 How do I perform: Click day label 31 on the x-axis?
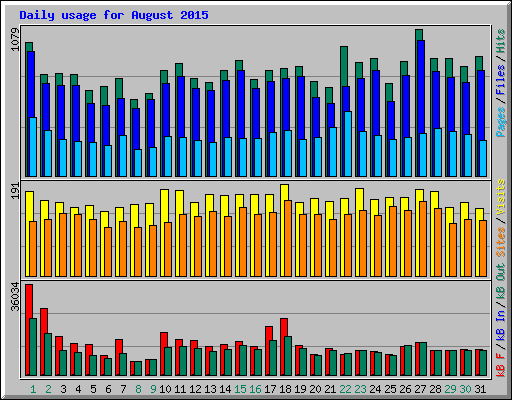click(x=480, y=389)
